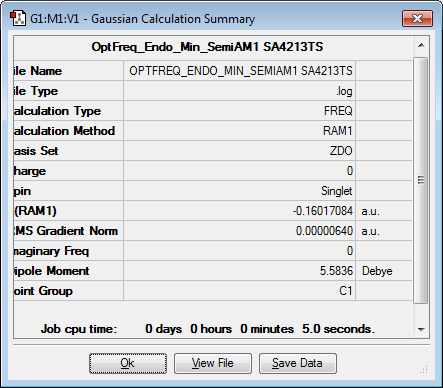The width and height of the screenshot is (443, 388).
Task: Click the window resize grip
Action: click(x=424, y=370)
